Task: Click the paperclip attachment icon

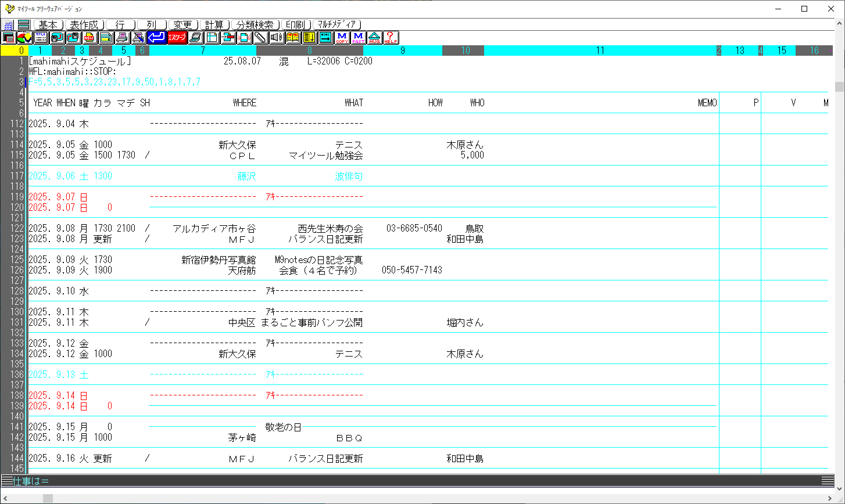Action: pos(260,38)
